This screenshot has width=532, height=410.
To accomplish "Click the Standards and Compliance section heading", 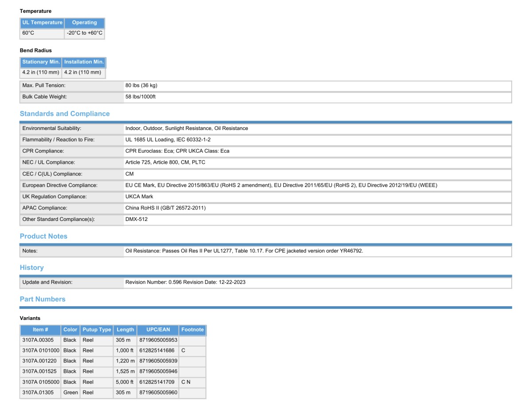I will point(65,114).
